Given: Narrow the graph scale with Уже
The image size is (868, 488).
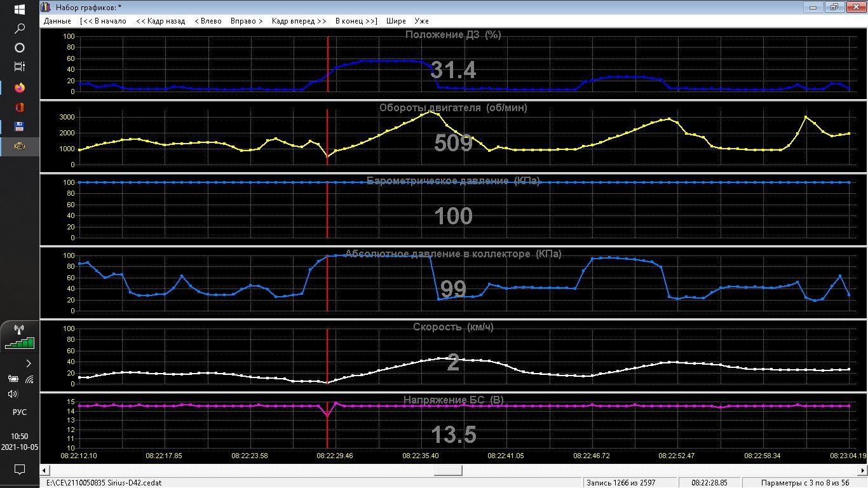Looking at the screenshot, I should coord(421,21).
